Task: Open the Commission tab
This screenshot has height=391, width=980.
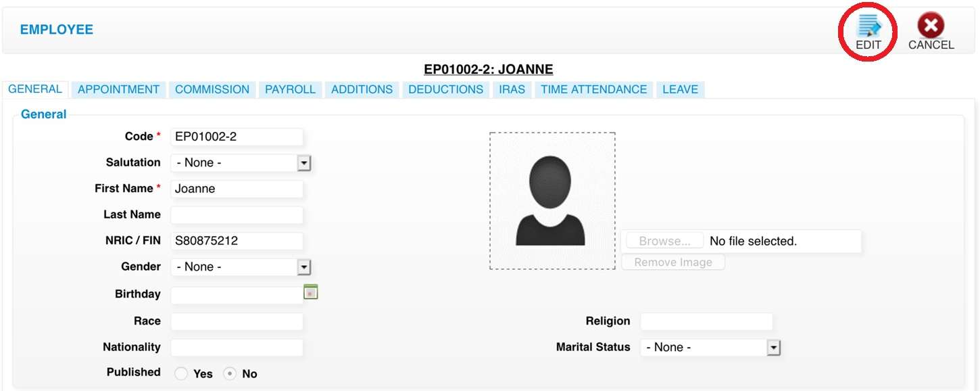Action: pyautogui.click(x=212, y=89)
